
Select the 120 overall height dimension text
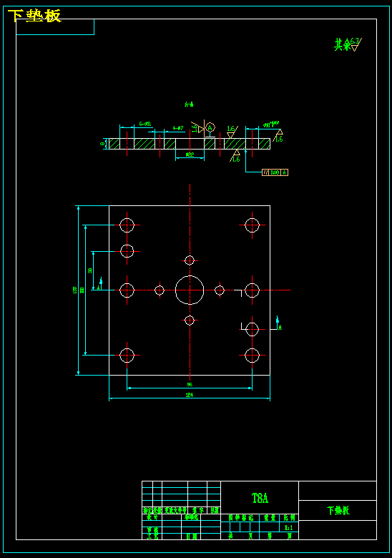pyautogui.click(x=74, y=290)
